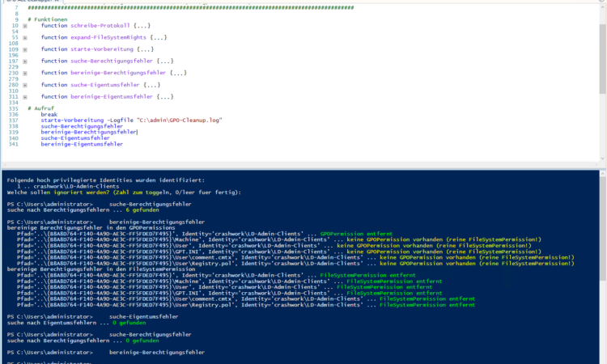Click the last 'bereinige-Berechtigungsfehler' command in the console
This screenshot has height=364, width=607.
tap(157, 353)
